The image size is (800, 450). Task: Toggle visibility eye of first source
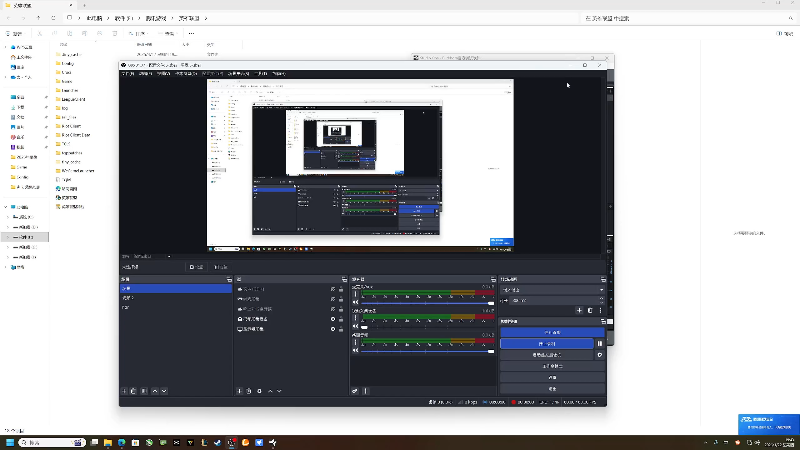[333, 289]
